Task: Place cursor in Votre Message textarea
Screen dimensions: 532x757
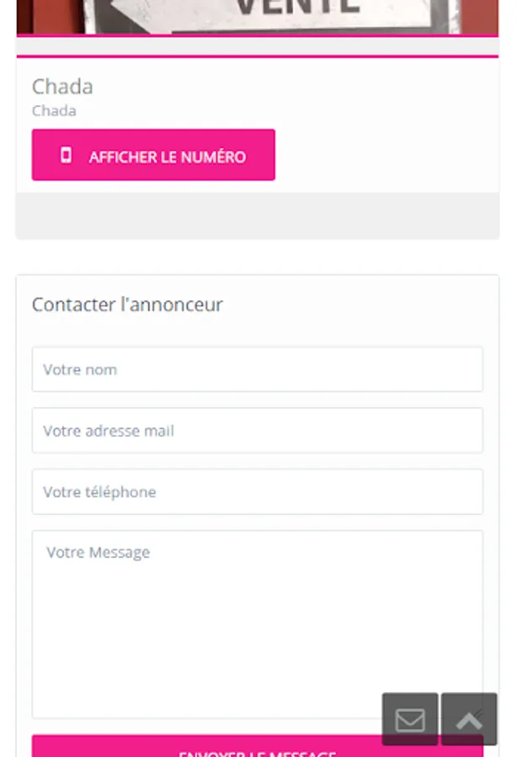Action: coord(257,622)
